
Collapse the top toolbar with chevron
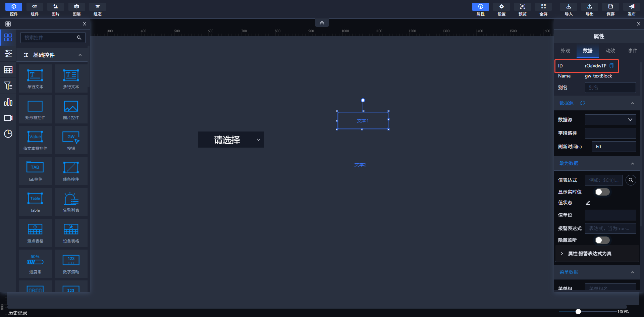pos(322,23)
